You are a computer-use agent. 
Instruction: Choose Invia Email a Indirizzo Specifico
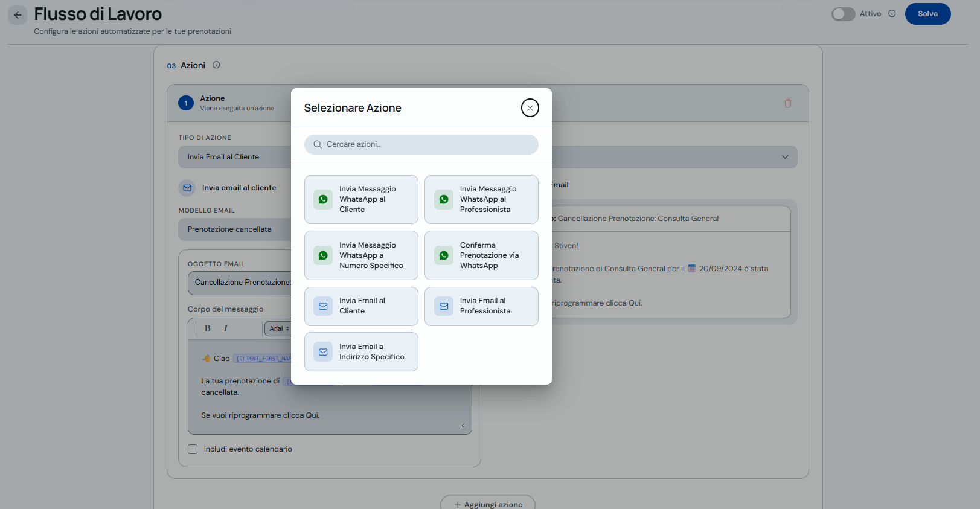361,351
